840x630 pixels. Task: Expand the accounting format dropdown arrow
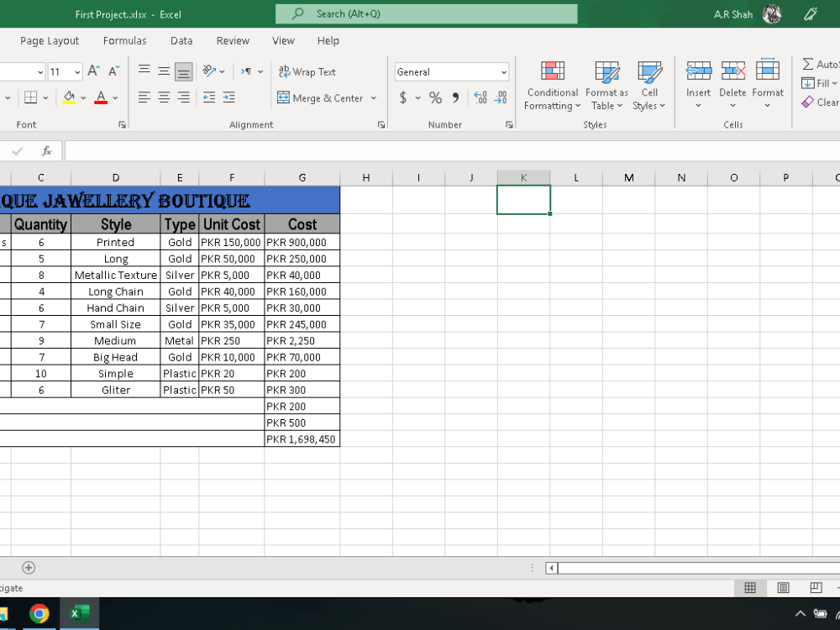click(417, 98)
